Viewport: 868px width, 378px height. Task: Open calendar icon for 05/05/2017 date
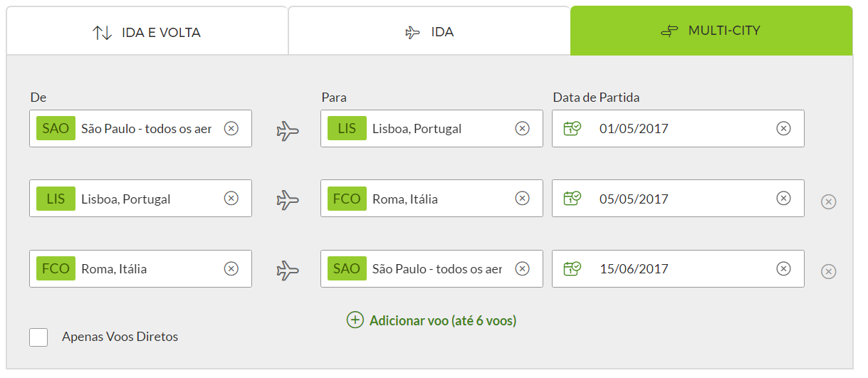click(572, 198)
